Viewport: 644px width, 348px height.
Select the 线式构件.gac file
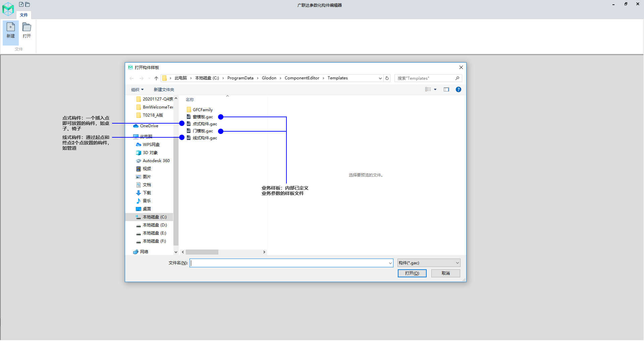tap(202, 138)
